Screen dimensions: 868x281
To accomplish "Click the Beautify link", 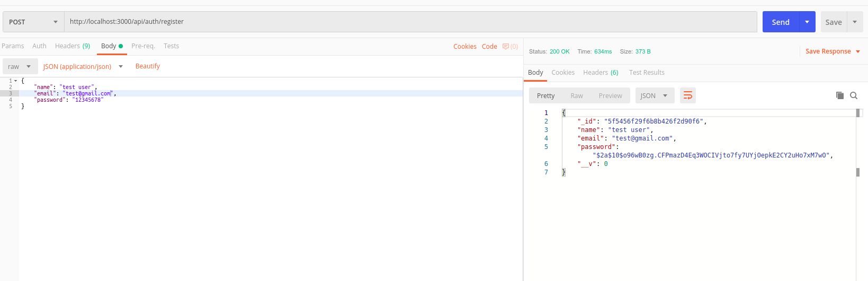I will 147,66.
